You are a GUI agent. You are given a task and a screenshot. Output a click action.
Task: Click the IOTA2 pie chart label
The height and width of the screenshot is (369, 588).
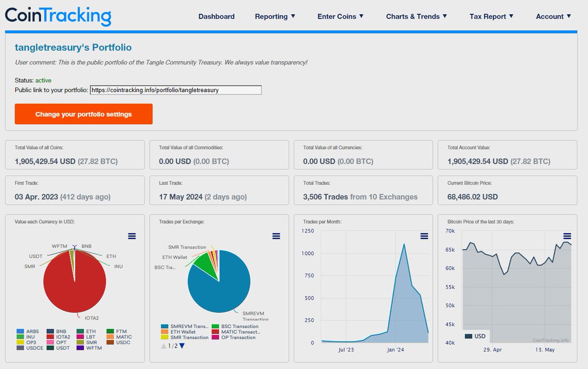point(92,318)
